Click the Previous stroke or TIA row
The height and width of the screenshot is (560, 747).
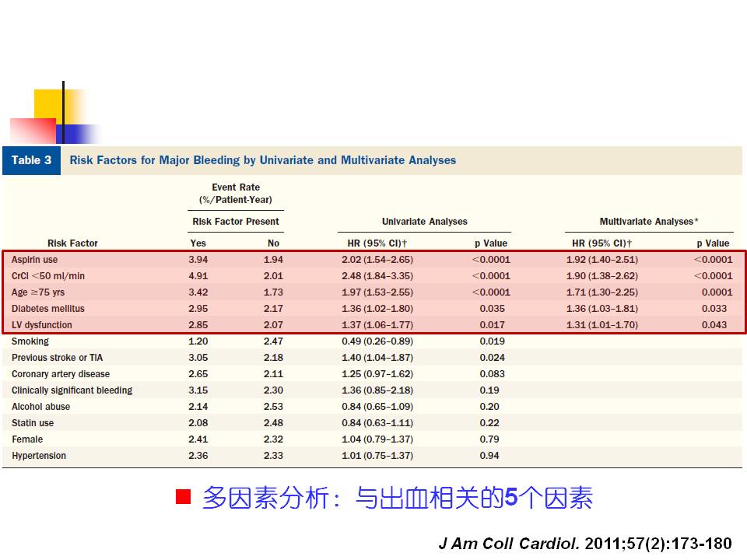57,358
